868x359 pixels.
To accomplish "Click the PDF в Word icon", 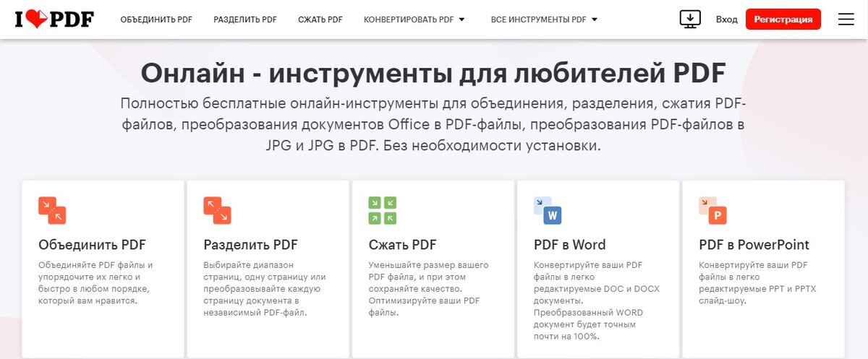I will pyautogui.click(x=548, y=210).
